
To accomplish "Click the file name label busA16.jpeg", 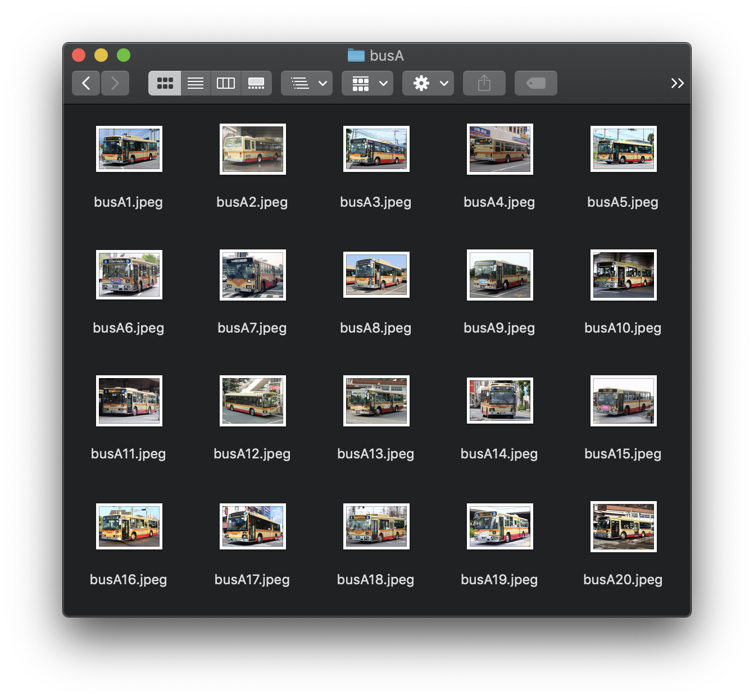I will 129,580.
